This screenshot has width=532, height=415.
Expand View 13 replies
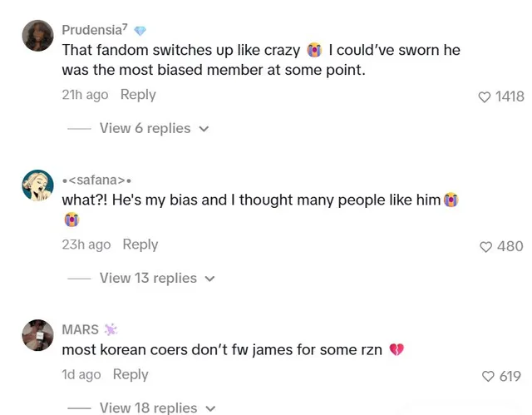pos(157,279)
